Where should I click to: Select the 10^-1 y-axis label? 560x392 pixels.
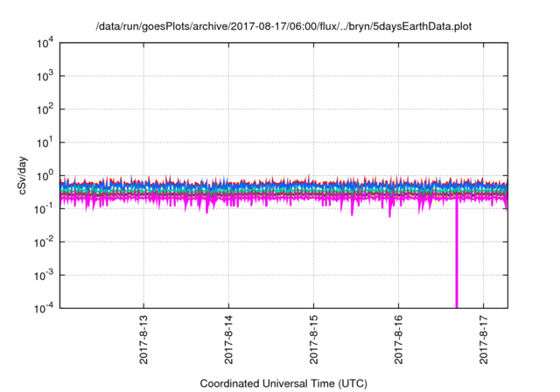pos(45,209)
